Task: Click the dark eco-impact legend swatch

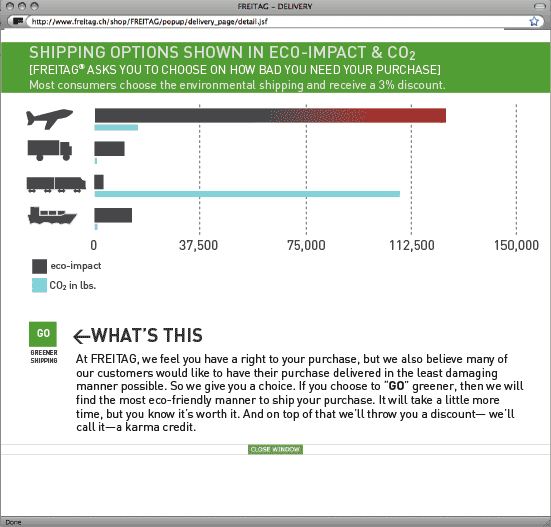Action: (x=39, y=266)
